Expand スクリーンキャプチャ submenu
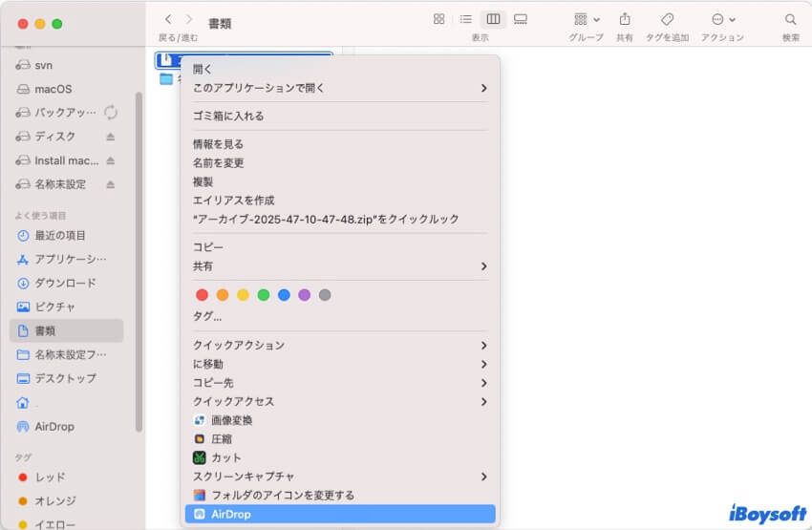812x530 pixels. pos(340,477)
